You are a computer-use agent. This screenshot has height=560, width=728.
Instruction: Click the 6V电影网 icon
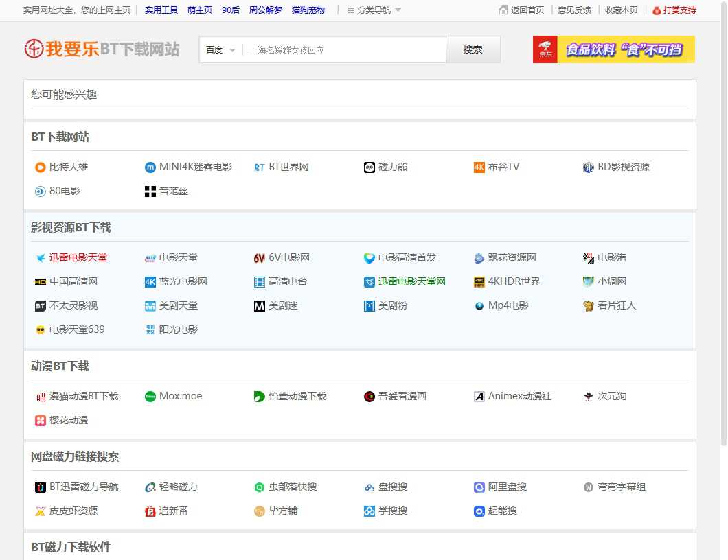[260, 258]
